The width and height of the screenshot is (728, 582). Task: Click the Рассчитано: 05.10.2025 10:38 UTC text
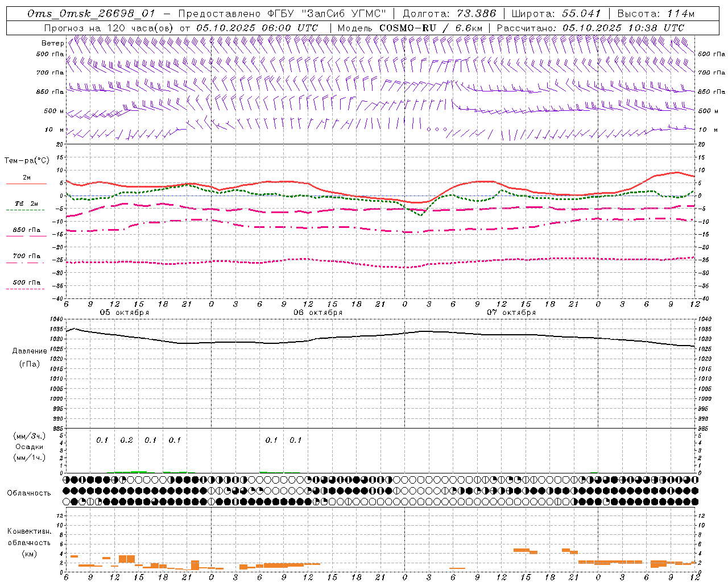point(590,28)
